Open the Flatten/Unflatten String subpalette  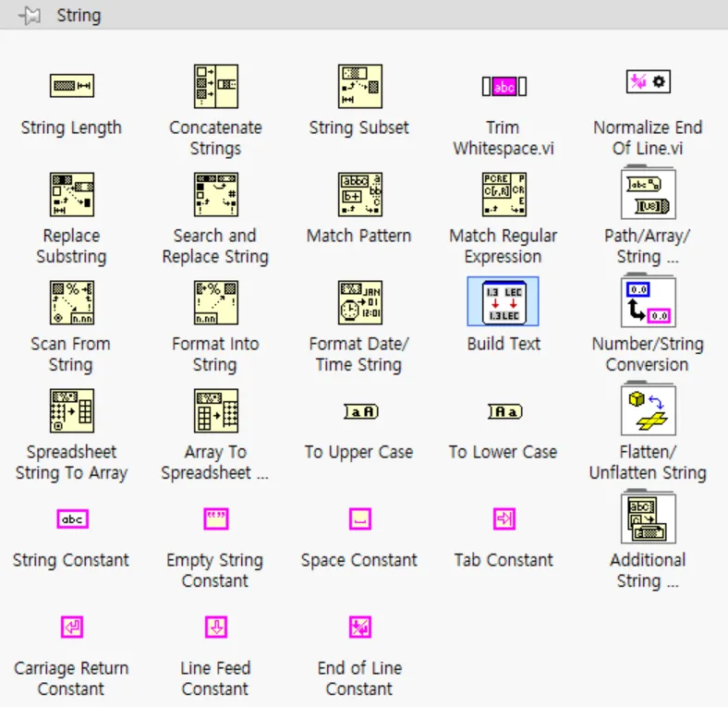(649, 408)
